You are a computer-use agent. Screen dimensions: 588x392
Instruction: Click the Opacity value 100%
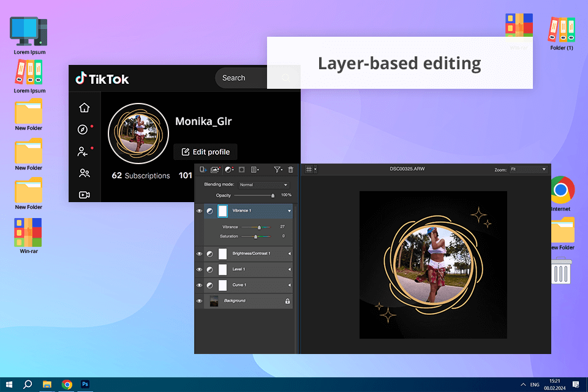click(x=286, y=195)
